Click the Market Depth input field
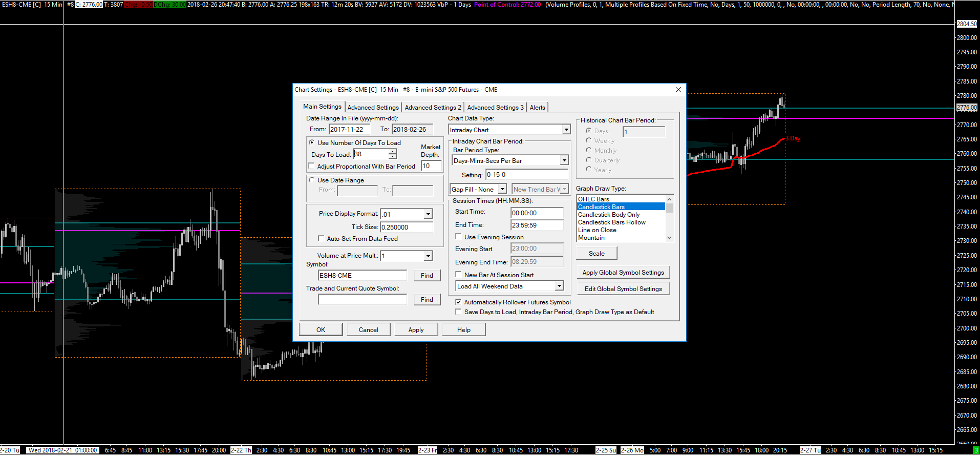The image size is (980, 455). tap(431, 166)
